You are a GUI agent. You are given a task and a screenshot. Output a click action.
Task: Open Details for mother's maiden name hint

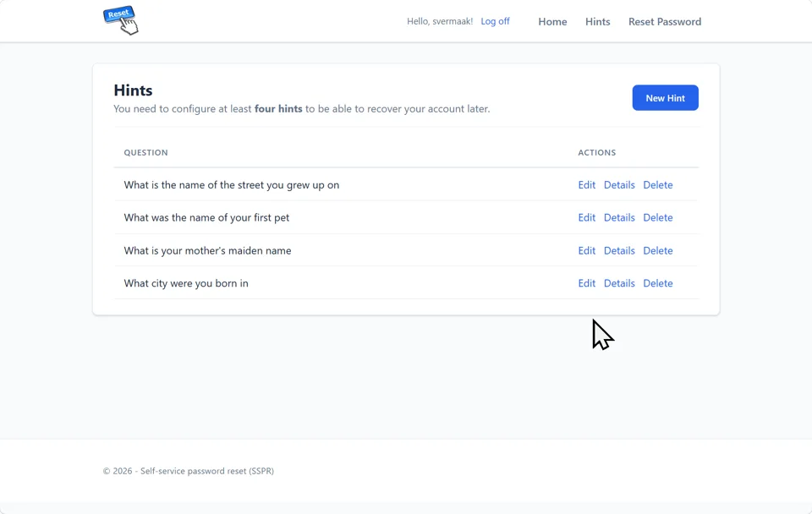619,250
